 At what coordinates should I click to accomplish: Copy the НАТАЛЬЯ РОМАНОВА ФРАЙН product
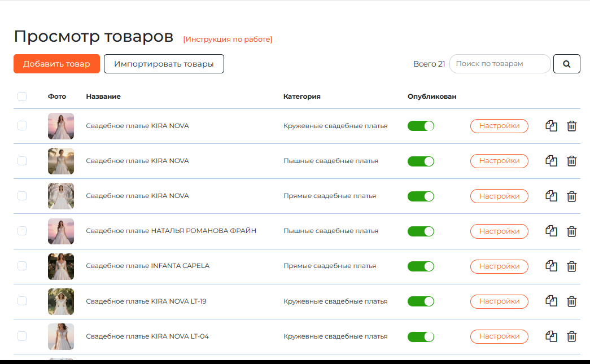point(551,230)
